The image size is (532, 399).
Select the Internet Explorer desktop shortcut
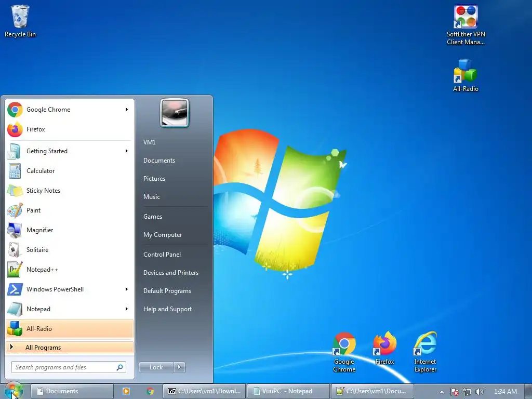coord(425,352)
